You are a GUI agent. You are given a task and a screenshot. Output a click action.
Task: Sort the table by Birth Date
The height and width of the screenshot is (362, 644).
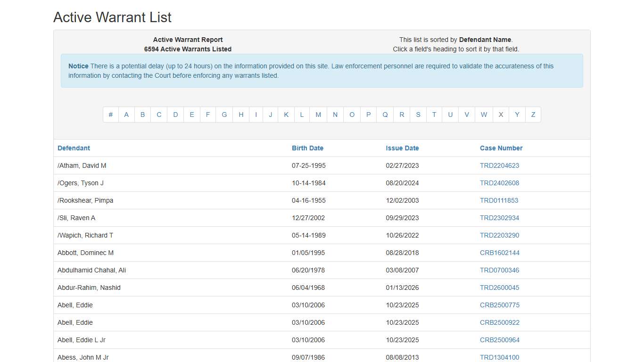tap(307, 148)
